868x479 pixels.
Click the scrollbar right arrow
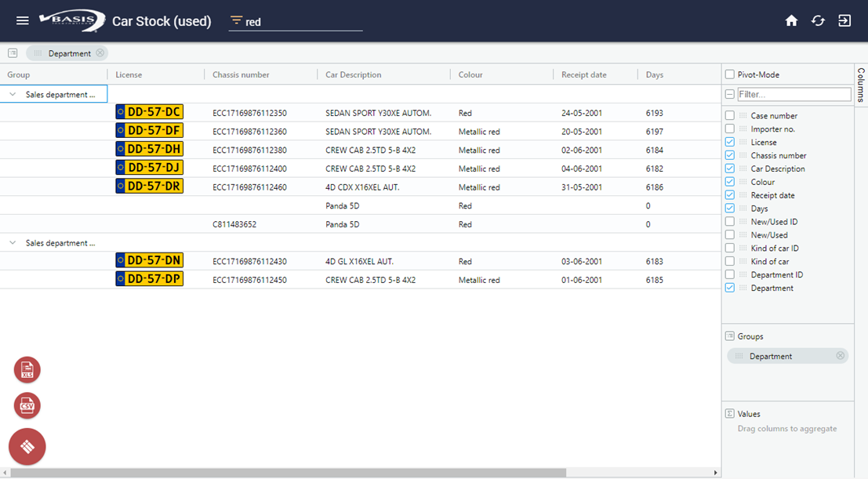tap(715, 473)
